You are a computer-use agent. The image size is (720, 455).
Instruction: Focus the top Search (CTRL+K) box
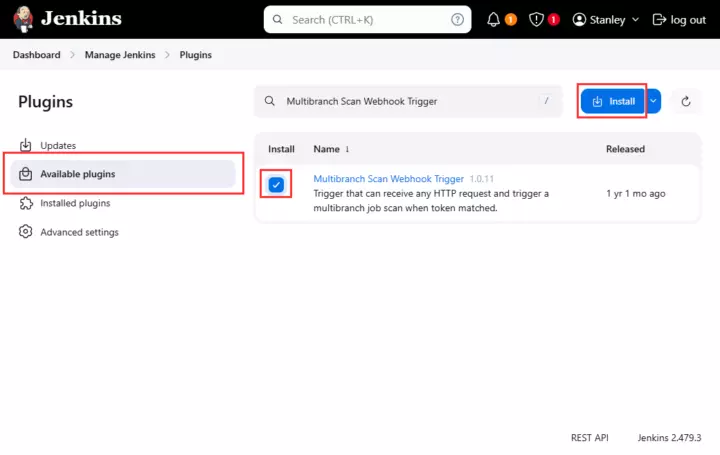pos(367,20)
